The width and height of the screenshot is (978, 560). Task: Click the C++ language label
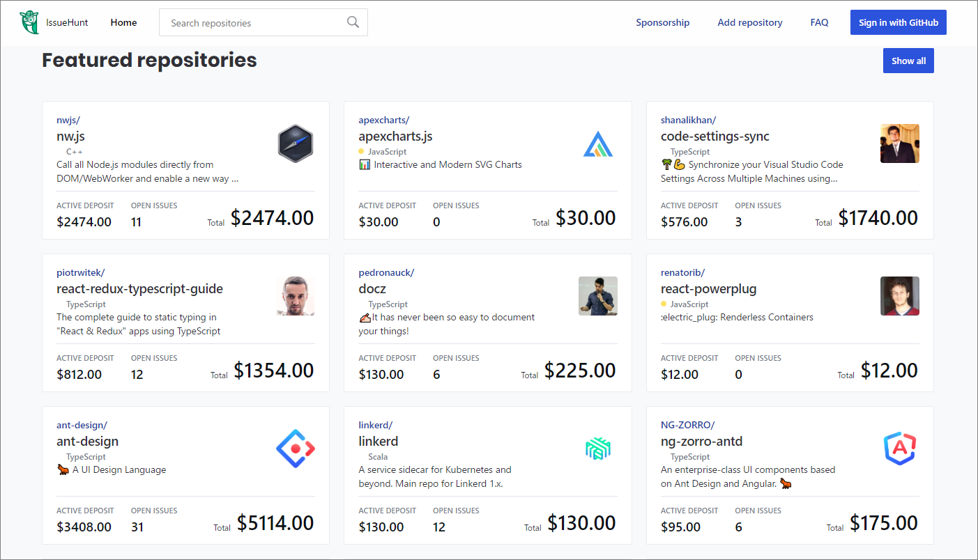point(75,151)
